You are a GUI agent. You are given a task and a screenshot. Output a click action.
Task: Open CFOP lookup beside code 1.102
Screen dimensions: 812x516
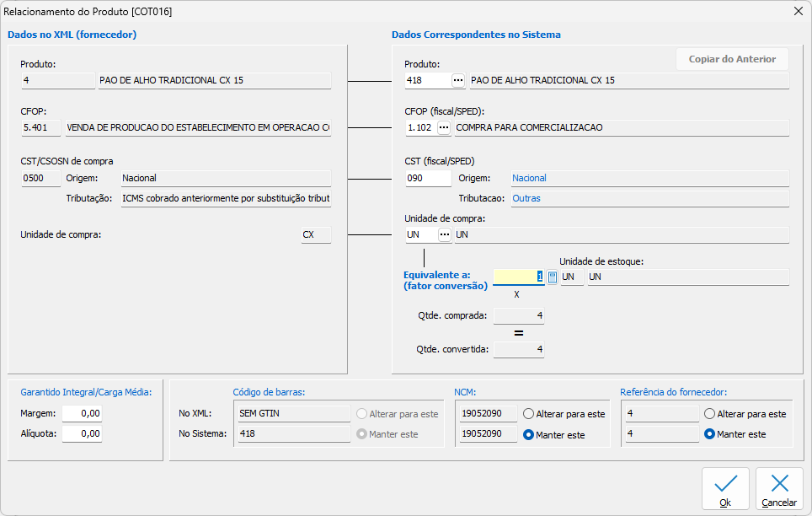coord(444,127)
